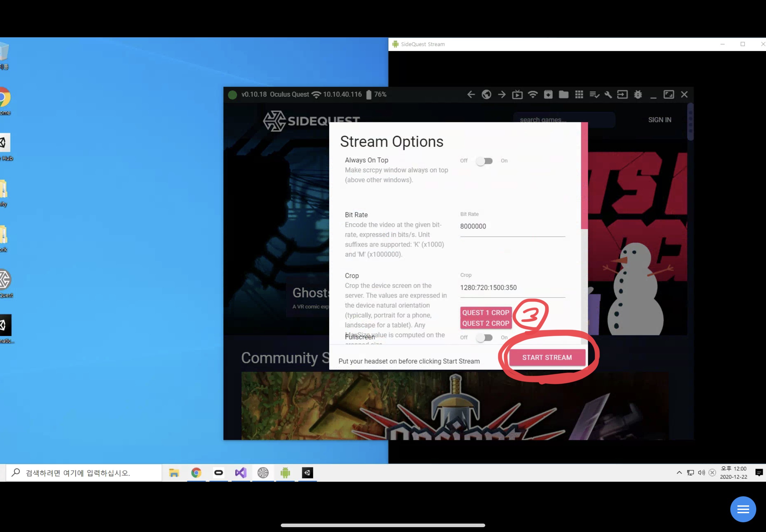The height and width of the screenshot is (532, 766).
Task: Open the snowman banner image
Action: coord(637,243)
